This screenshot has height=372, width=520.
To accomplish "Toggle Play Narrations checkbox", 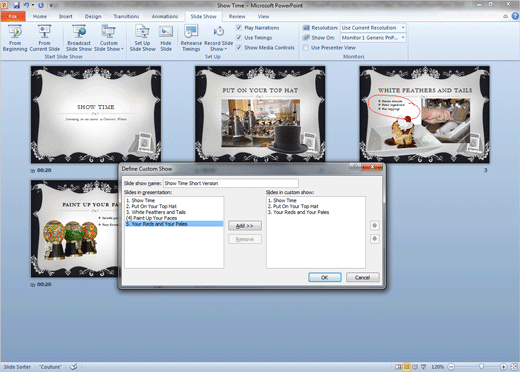I will (x=239, y=28).
